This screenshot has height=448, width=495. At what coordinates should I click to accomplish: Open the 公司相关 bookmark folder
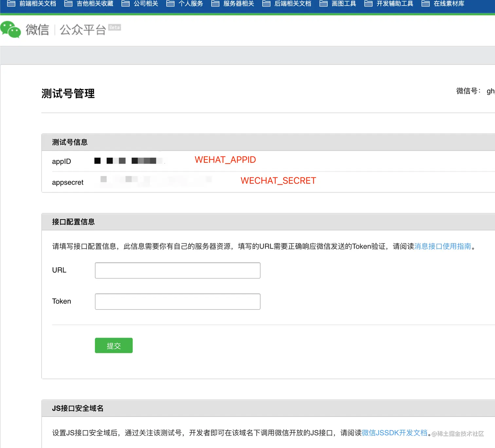click(x=140, y=4)
